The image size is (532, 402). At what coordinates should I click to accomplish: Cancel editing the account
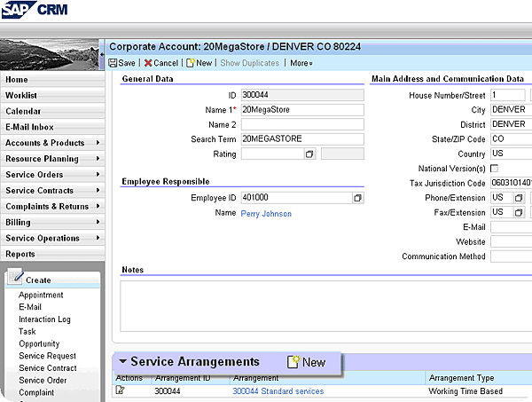(x=161, y=63)
